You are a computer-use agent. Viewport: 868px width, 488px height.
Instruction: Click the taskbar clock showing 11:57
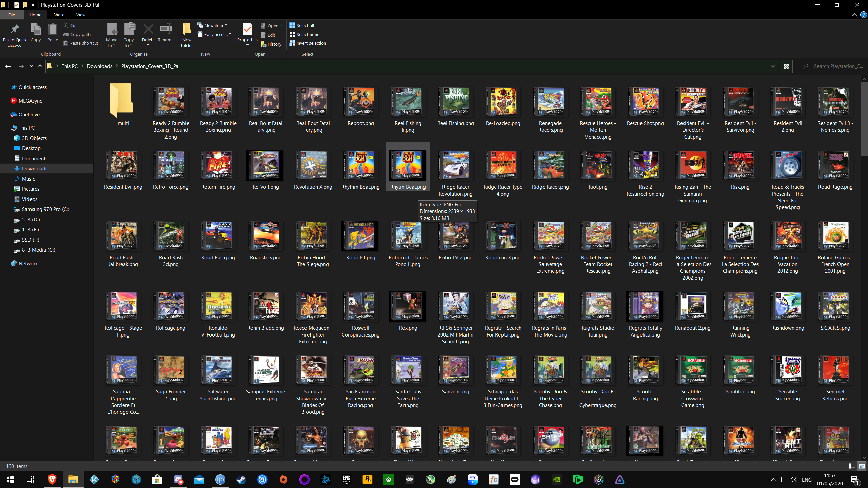tap(830, 480)
